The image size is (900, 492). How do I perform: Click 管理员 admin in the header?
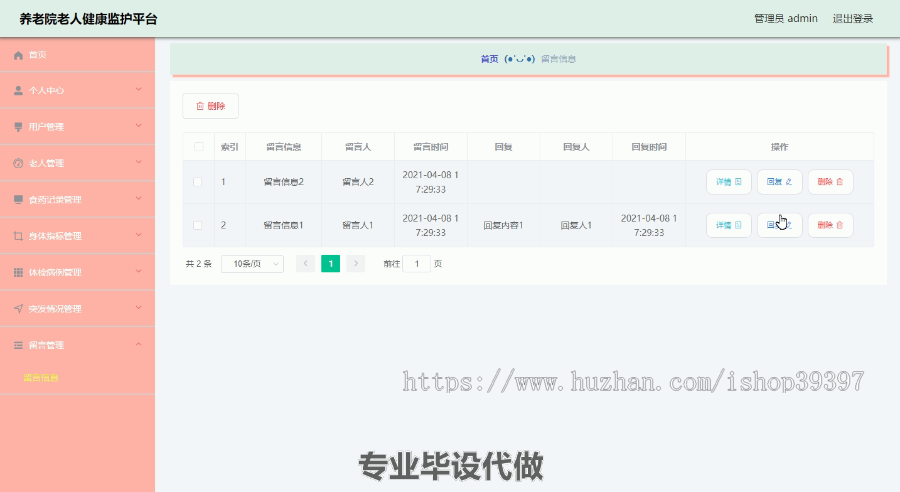(786, 18)
